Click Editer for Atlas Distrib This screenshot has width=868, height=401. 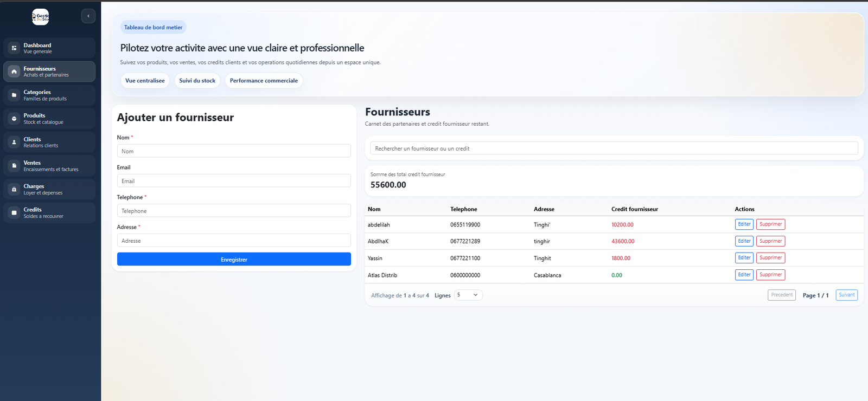click(744, 275)
